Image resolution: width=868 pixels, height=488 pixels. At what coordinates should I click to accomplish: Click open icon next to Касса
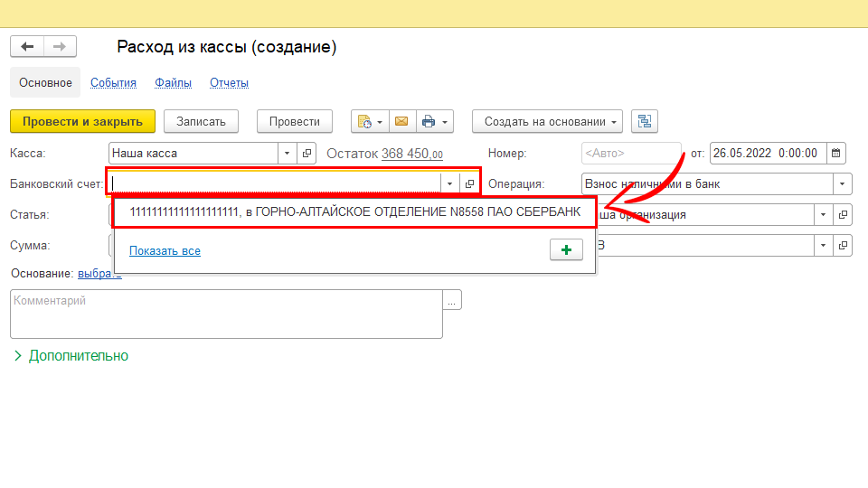coord(307,154)
